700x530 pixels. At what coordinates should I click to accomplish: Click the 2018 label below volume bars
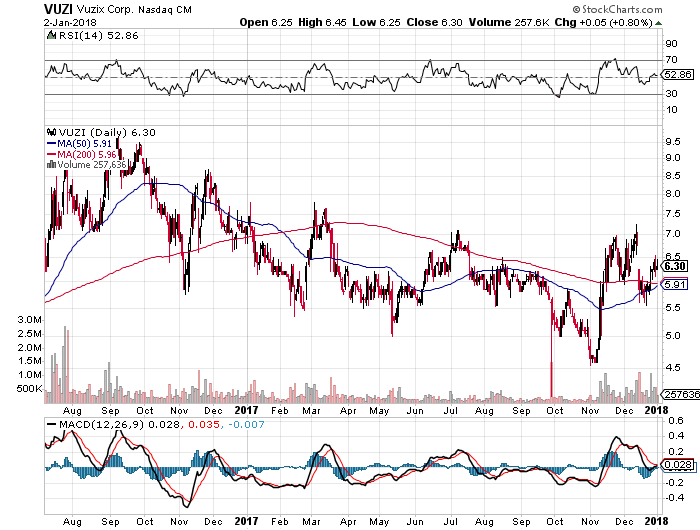coord(657,410)
